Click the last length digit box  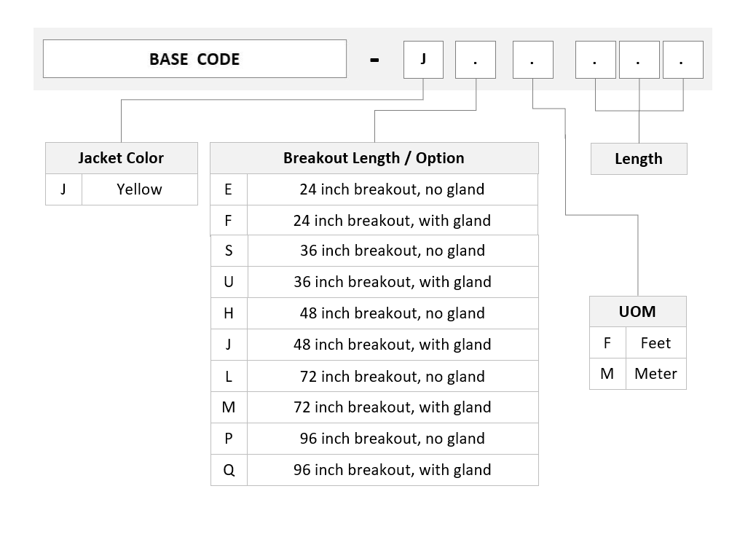(683, 60)
